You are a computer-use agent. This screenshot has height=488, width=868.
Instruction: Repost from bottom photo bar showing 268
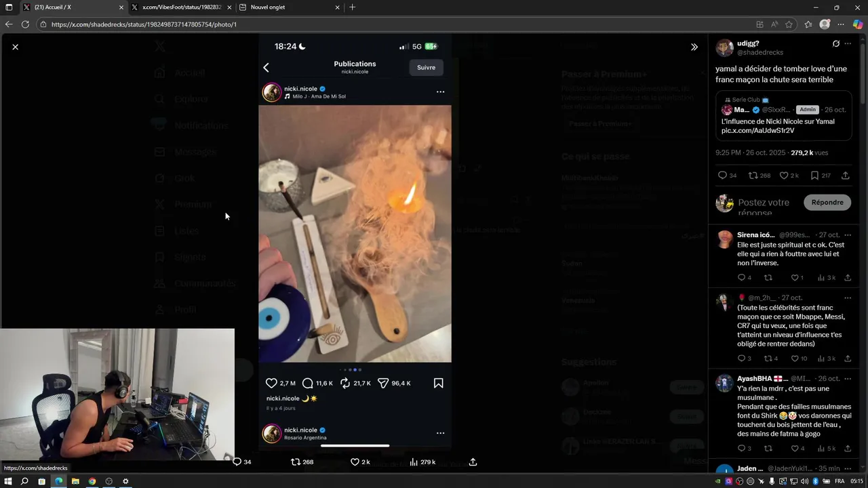pos(302,462)
